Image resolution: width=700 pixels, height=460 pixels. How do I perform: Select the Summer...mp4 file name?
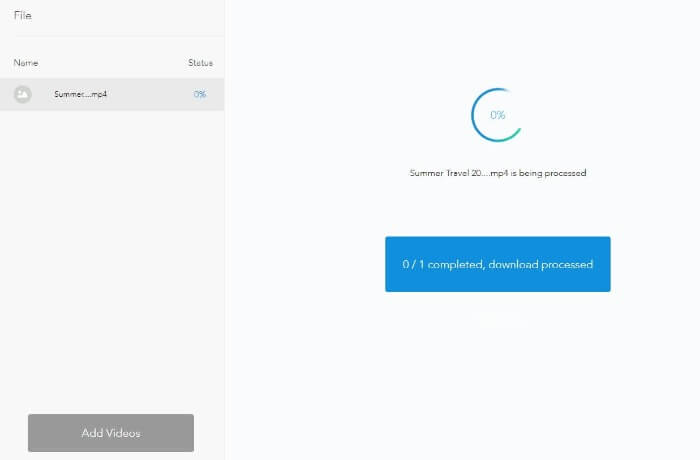(x=80, y=94)
